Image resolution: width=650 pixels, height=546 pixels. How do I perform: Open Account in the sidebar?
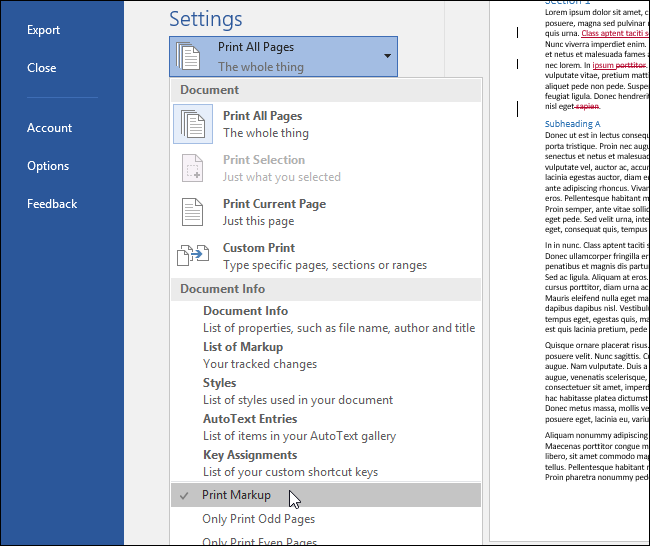point(50,128)
